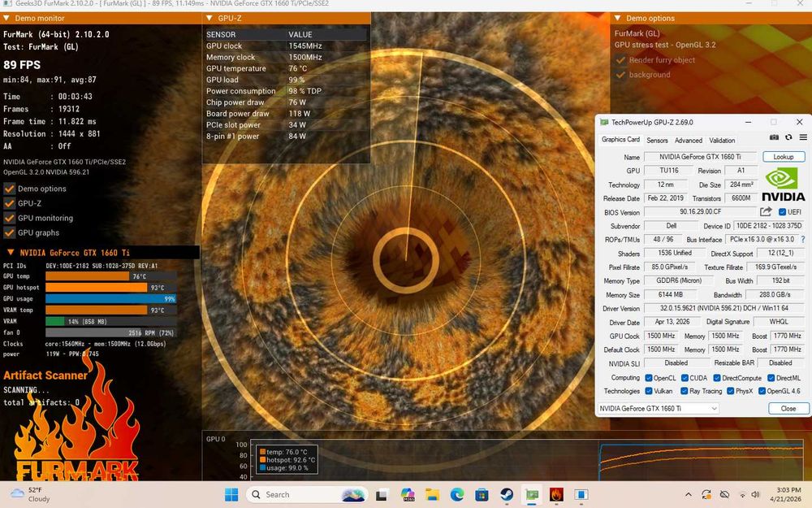Toggle the GPU monitoring checkbox
Viewport: 812px width, 508px height.
pos(9,218)
